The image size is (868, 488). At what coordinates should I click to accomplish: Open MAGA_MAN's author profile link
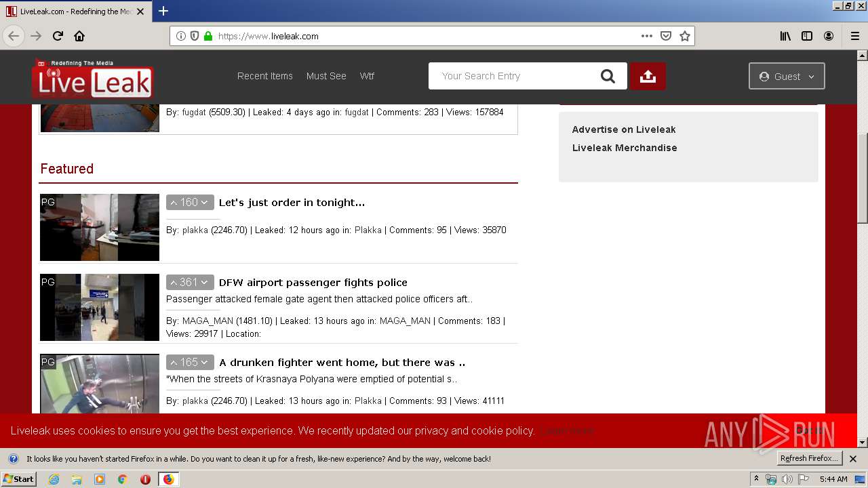tap(208, 321)
